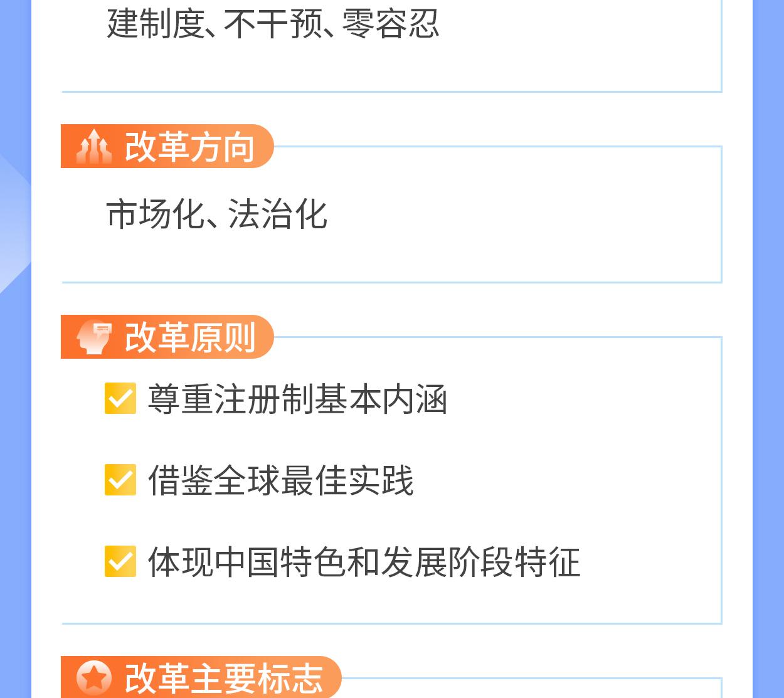Image resolution: width=784 pixels, height=698 pixels.
Task: Toggle the checkbox for 尊重注册制基本内涵
Action: (120, 398)
